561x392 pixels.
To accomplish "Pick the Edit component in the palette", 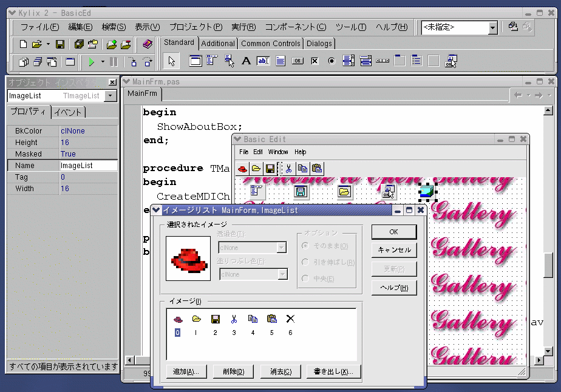I will click(263, 61).
